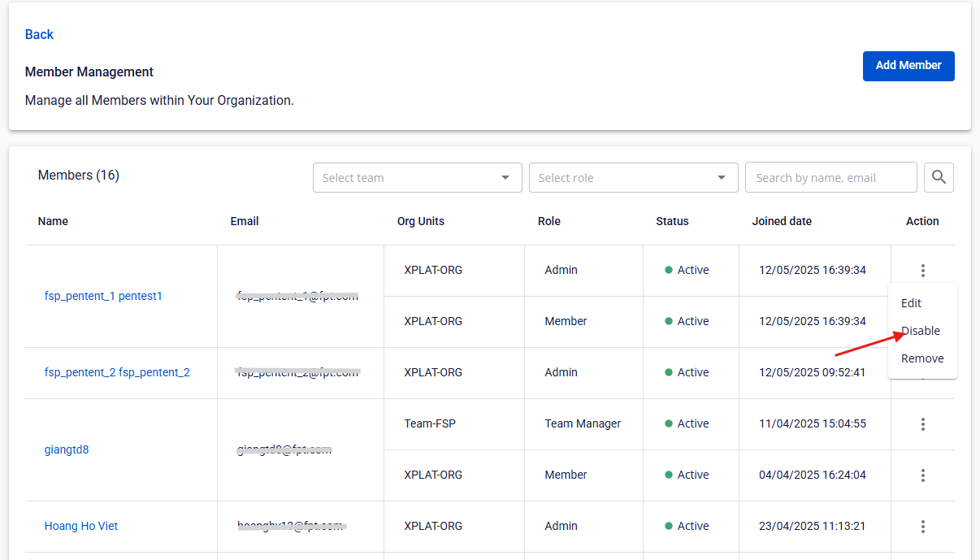Click joined date 12/05/2025 09:52:41
980x560 pixels.
point(813,372)
